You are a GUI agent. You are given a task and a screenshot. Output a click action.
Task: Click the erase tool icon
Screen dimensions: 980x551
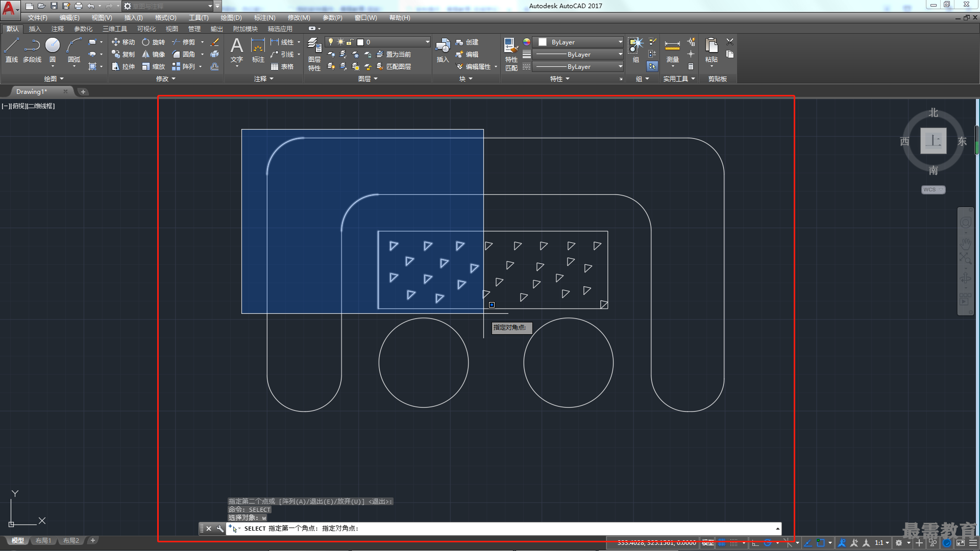coord(215,42)
